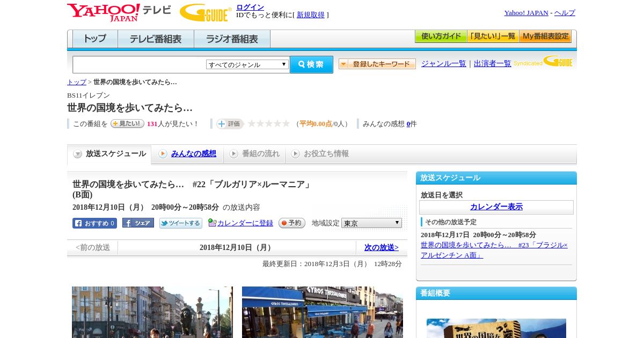Click the 2018年12月17日 schedule time text
The height and width of the screenshot is (338, 644).
pos(478,235)
